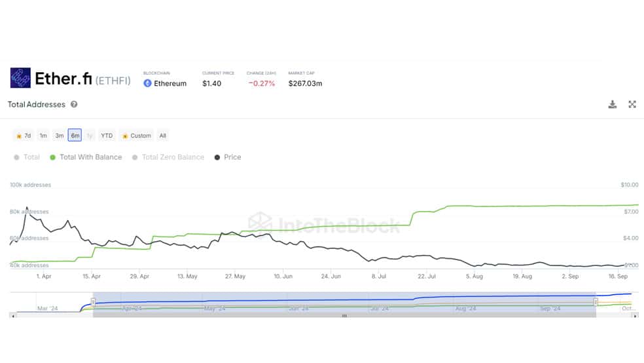Click the 5. Aug date axis label
The height and width of the screenshot is (363, 644).
[x=474, y=277]
